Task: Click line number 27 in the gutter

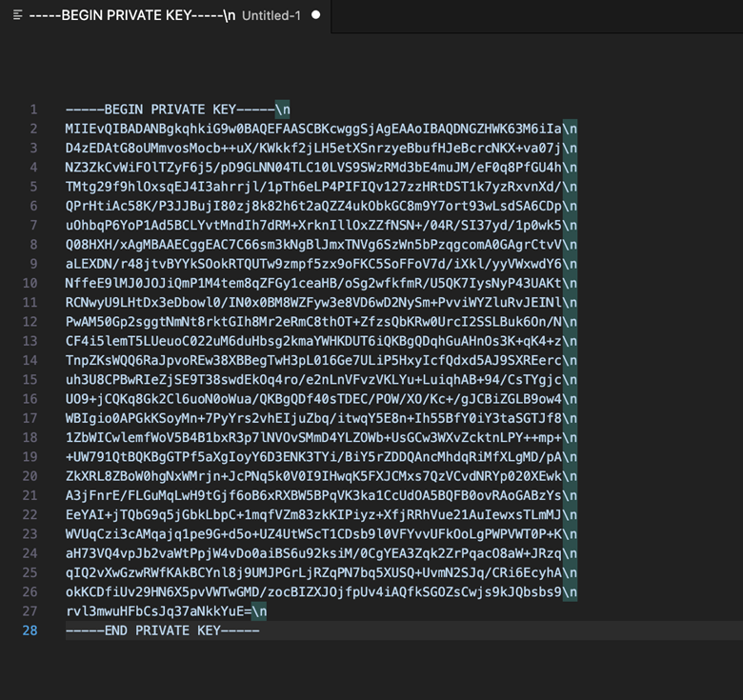Action: click(x=30, y=611)
